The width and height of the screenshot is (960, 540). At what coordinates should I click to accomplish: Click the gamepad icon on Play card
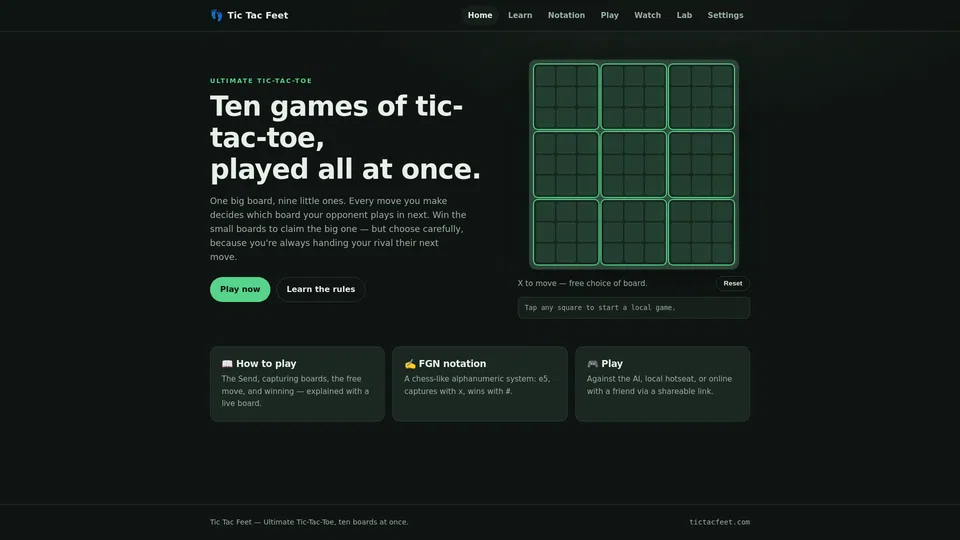[592, 364]
